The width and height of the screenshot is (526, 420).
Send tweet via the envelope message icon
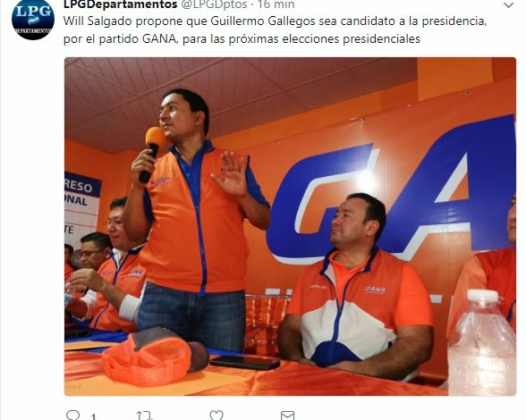(x=287, y=416)
